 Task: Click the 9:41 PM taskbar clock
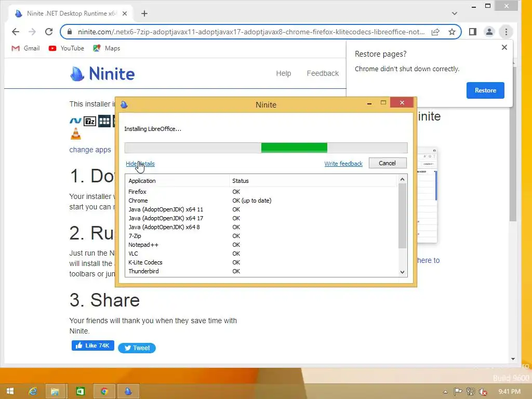(x=509, y=392)
